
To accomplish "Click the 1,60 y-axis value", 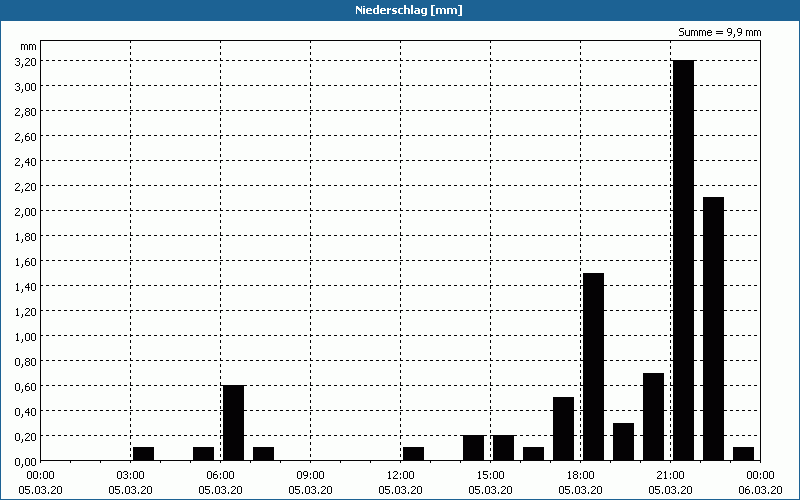I will pyautogui.click(x=26, y=261).
